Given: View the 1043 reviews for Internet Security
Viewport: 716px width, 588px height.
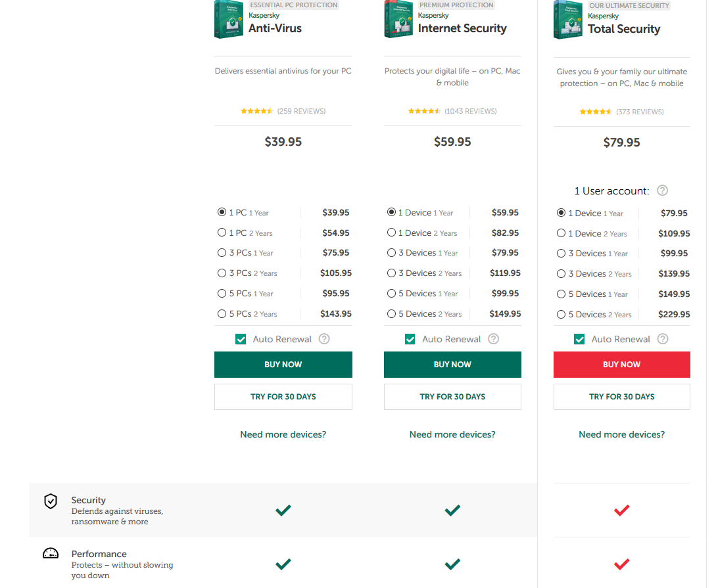Looking at the screenshot, I should (470, 111).
